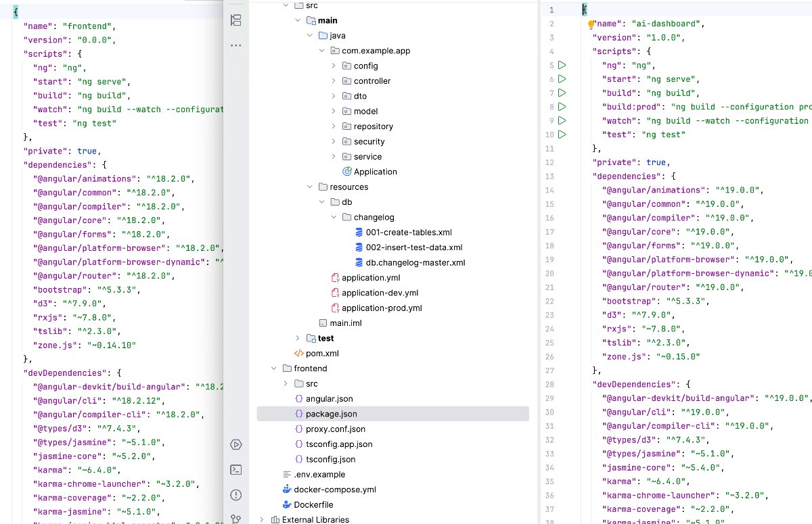
Task: Run the "test" script gutter icon
Action: (x=562, y=135)
